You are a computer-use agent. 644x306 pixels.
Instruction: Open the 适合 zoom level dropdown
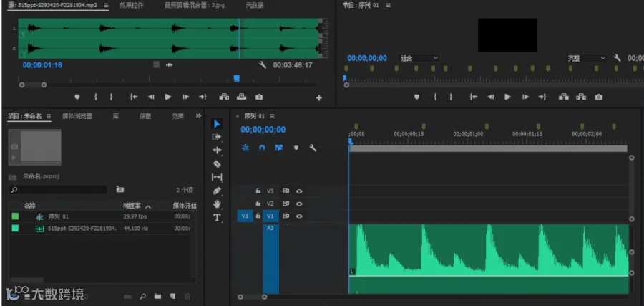(x=418, y=58)
